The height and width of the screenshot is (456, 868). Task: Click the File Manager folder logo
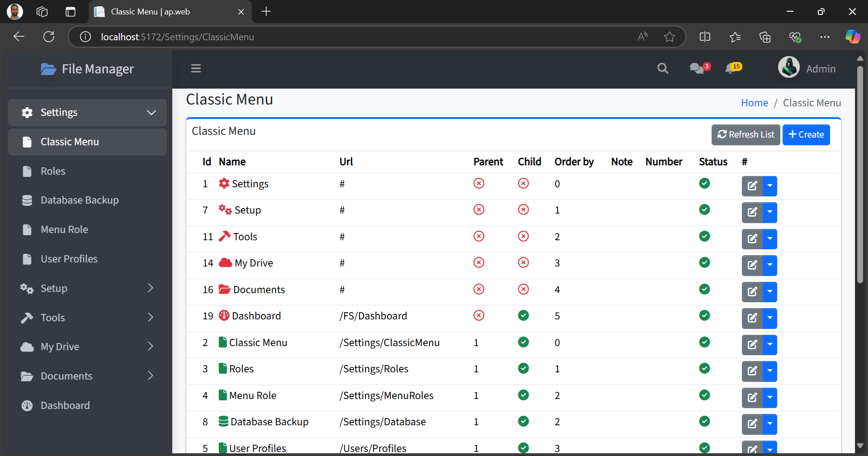48,69
